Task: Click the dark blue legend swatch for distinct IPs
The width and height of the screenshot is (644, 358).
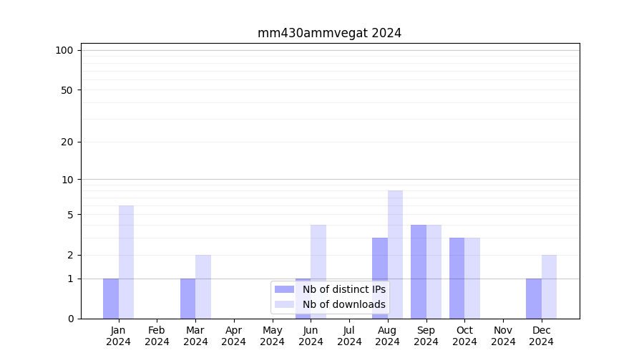Action: pos(284,289)
